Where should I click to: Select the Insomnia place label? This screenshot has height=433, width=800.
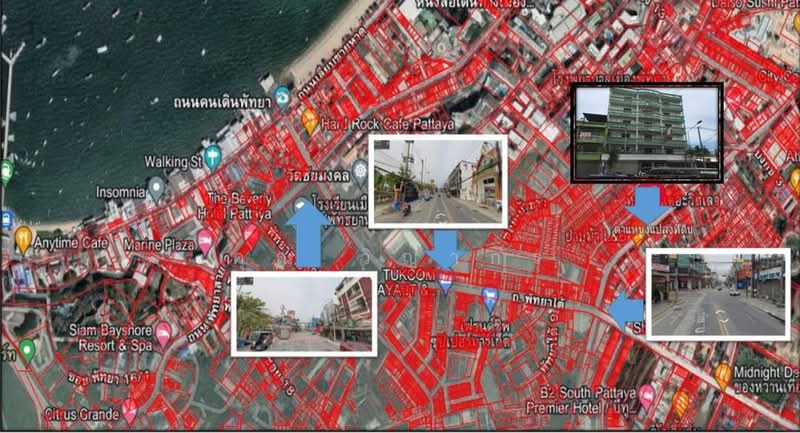(x=121, y=192)
